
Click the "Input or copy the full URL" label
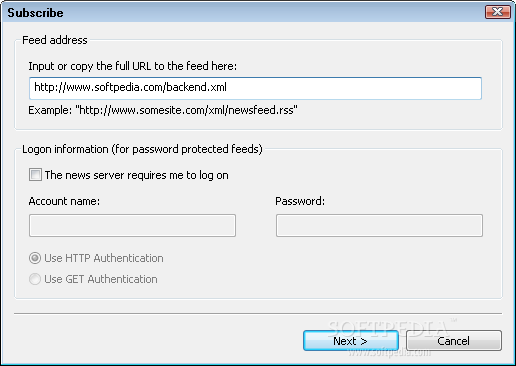coord(132,66)
